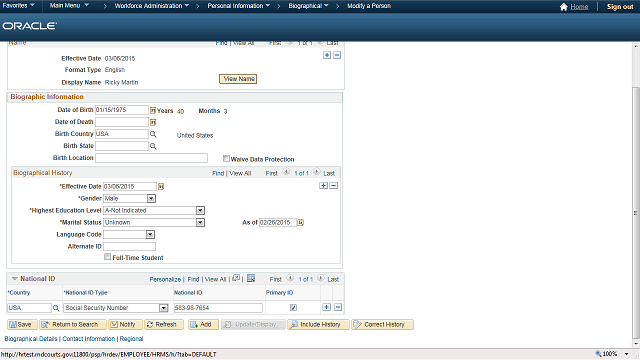Open the Gender dropdown
The image size is (640, 360).
[x=151, y=198]
